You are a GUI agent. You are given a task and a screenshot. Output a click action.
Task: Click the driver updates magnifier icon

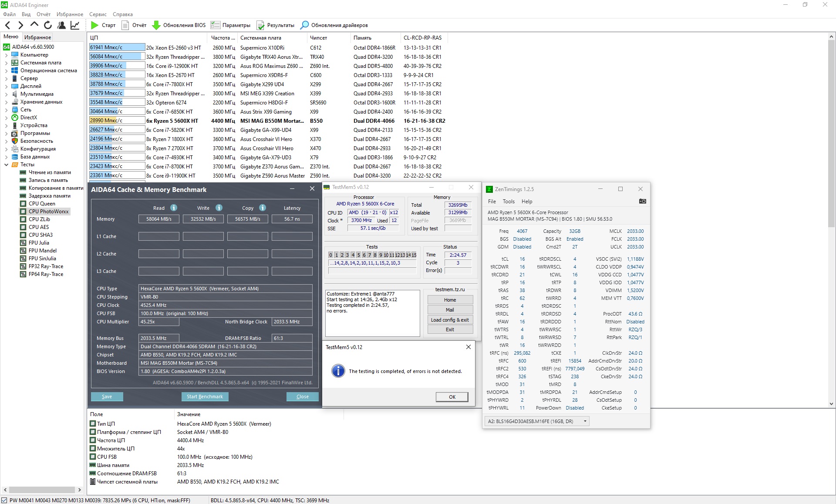305,25
